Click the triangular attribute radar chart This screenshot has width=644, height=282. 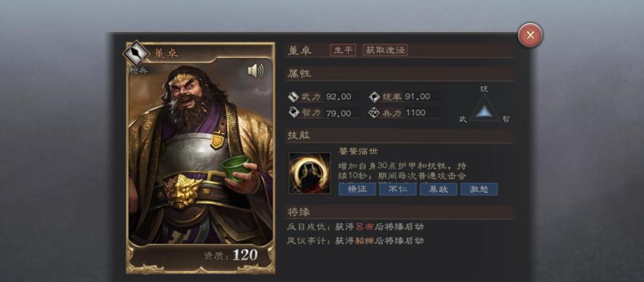pos(485,109)
